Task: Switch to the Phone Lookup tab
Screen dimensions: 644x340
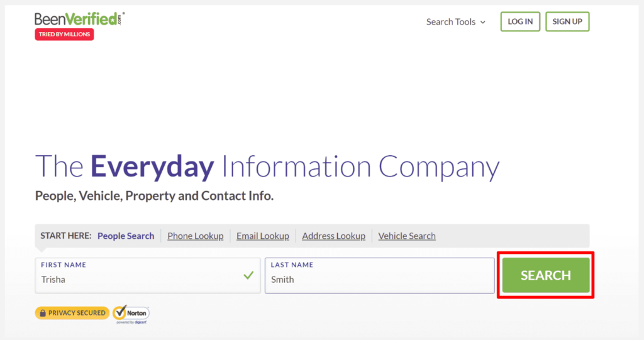Action: coord(196,236)
